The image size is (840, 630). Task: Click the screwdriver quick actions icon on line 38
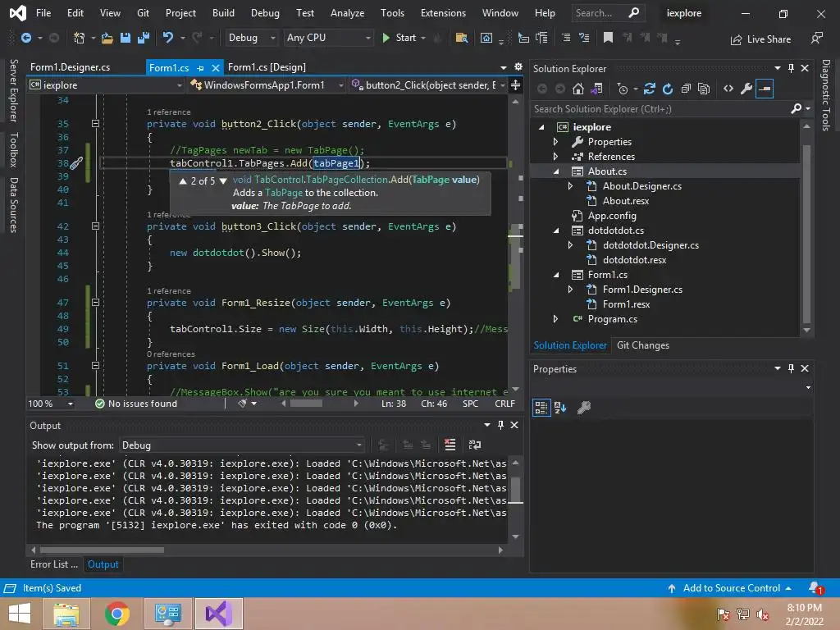[75, 163]
